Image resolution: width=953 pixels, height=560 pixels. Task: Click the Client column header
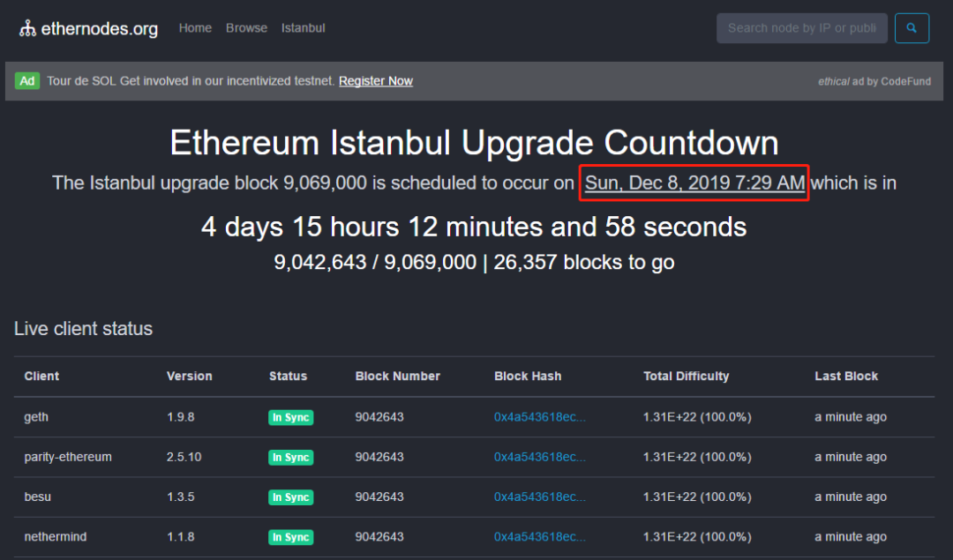pos(41,376)
